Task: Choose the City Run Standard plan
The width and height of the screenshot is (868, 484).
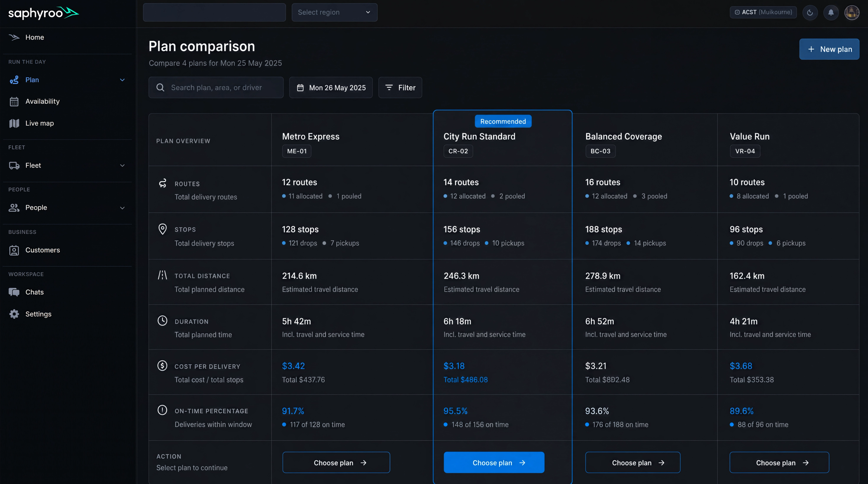Action: (494, 463)
